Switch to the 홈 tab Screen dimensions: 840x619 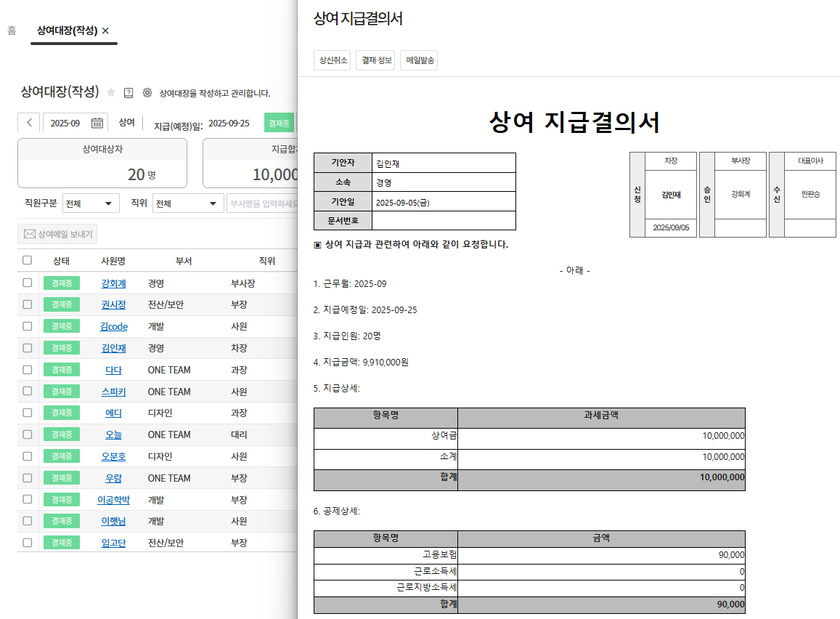[x=12, y=31]
